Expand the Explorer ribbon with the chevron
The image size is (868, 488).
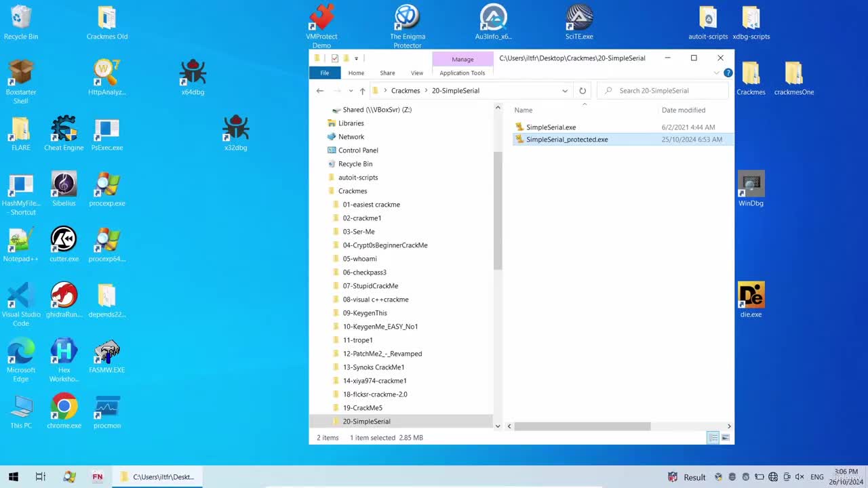(x=717, y=73)
